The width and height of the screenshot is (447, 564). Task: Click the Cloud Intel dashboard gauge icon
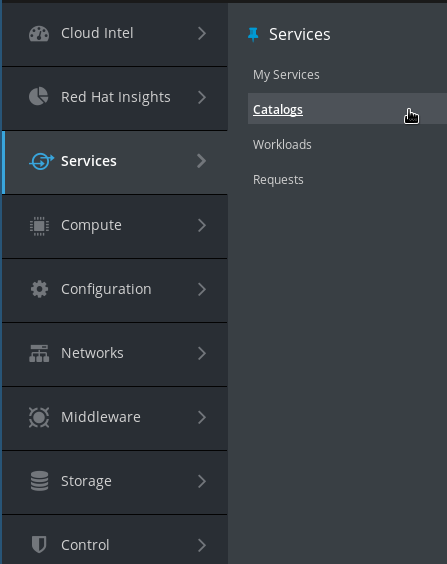point(39,34)
